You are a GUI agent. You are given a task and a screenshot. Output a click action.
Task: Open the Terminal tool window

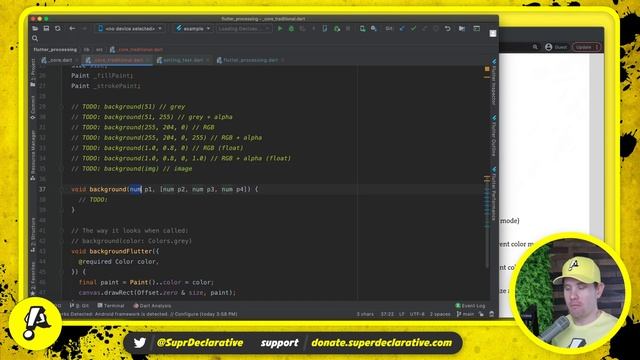click(x=111, y=306)
